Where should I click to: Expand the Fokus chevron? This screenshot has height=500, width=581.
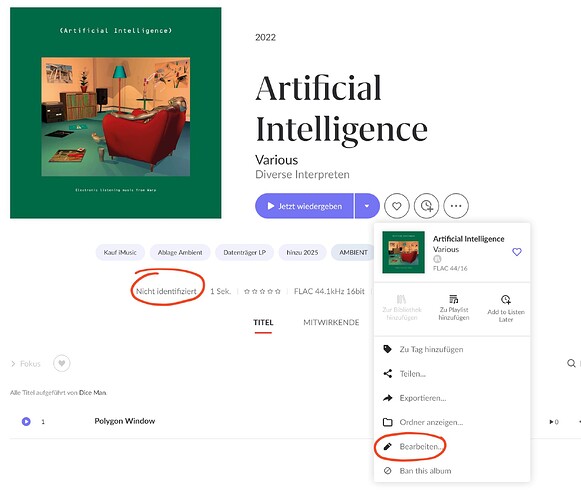(13, 364)
